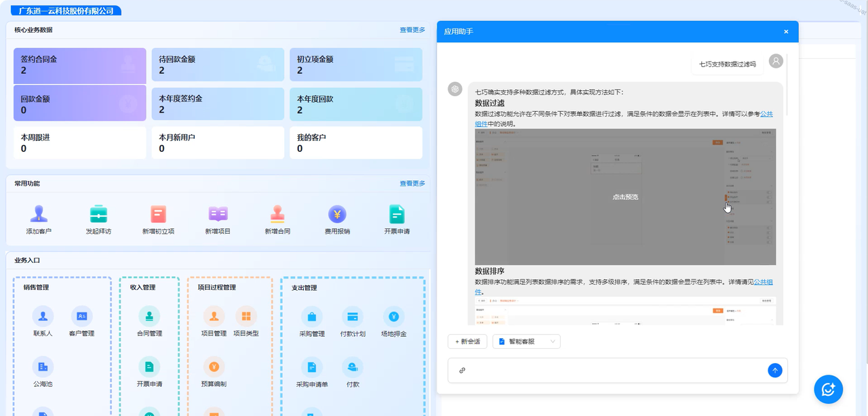868x416 pixels.
Task: Open the 新增项目 icon
Action: 218,214
